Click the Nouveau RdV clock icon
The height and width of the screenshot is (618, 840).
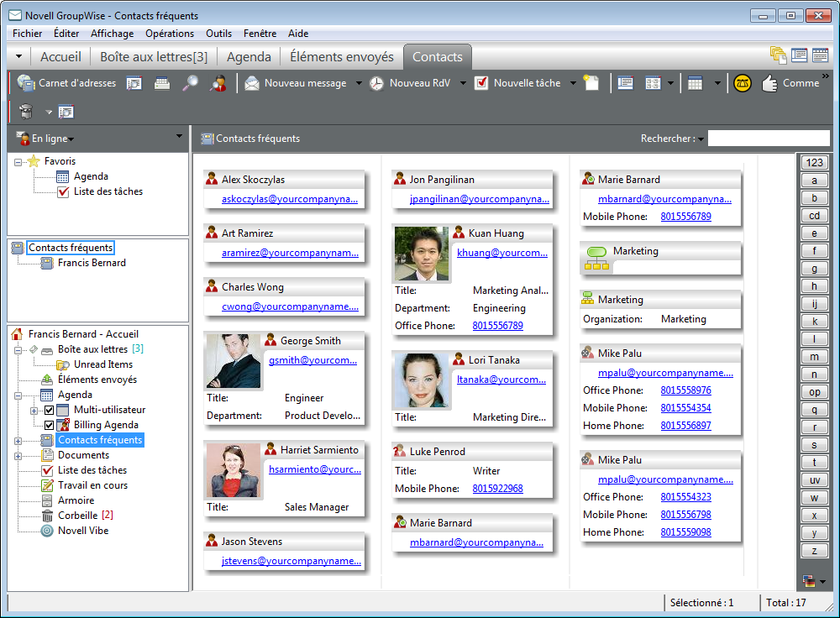(376, 83)
